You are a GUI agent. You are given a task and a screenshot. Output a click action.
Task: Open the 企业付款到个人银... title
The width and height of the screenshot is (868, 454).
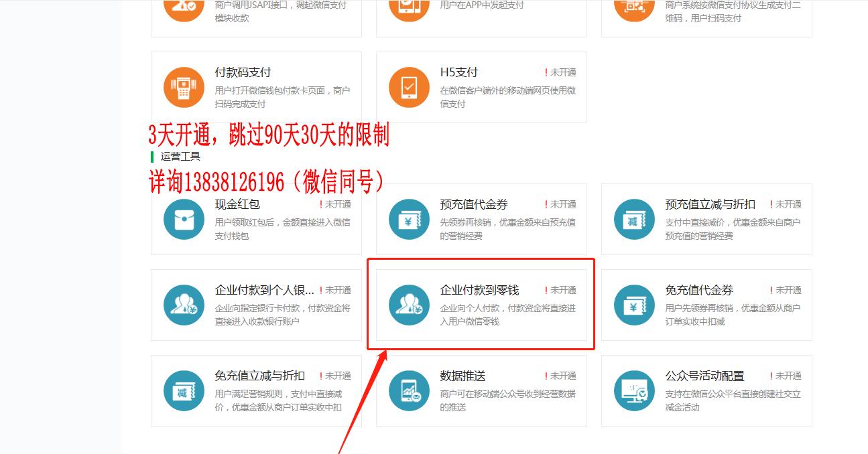click(x=264, y=290)
